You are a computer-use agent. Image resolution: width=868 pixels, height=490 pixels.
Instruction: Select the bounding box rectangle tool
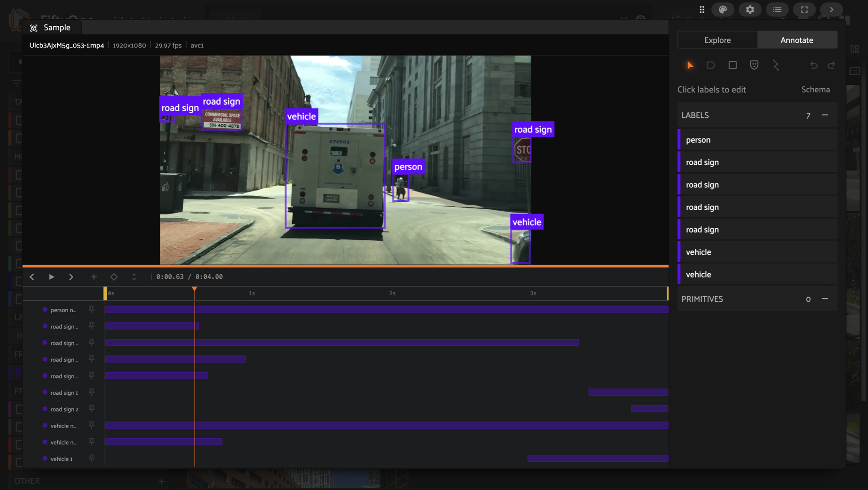(x=732, y=65)
